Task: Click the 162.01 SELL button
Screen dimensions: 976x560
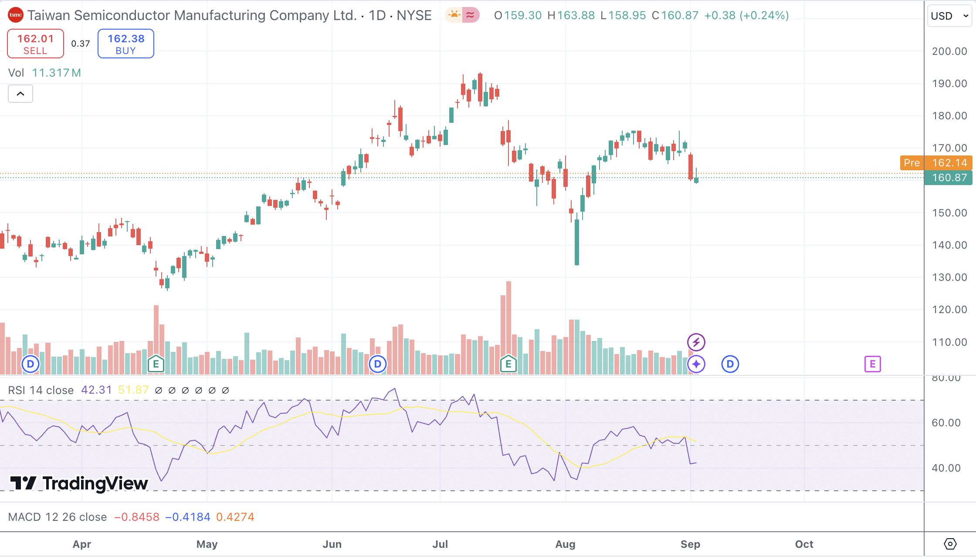Action: coord(35,44)
